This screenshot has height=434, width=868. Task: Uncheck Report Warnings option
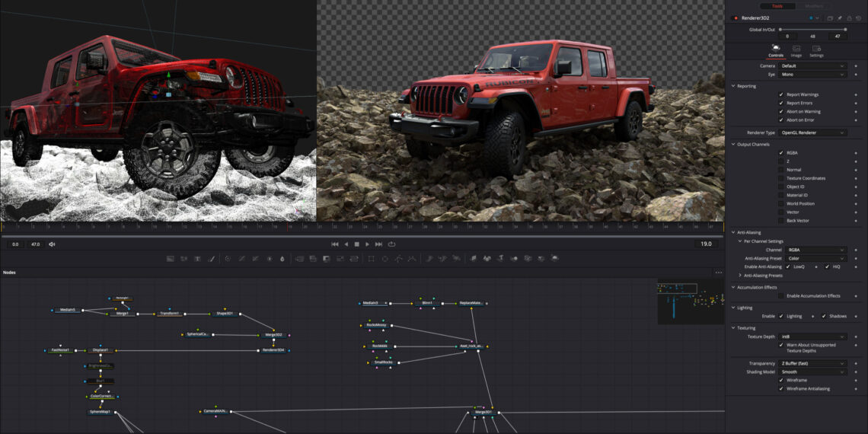pos(780,94)
